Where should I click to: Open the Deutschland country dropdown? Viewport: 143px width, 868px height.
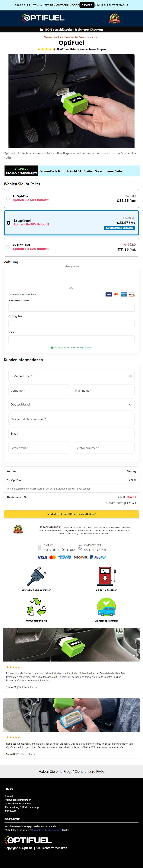coord(71,405)
